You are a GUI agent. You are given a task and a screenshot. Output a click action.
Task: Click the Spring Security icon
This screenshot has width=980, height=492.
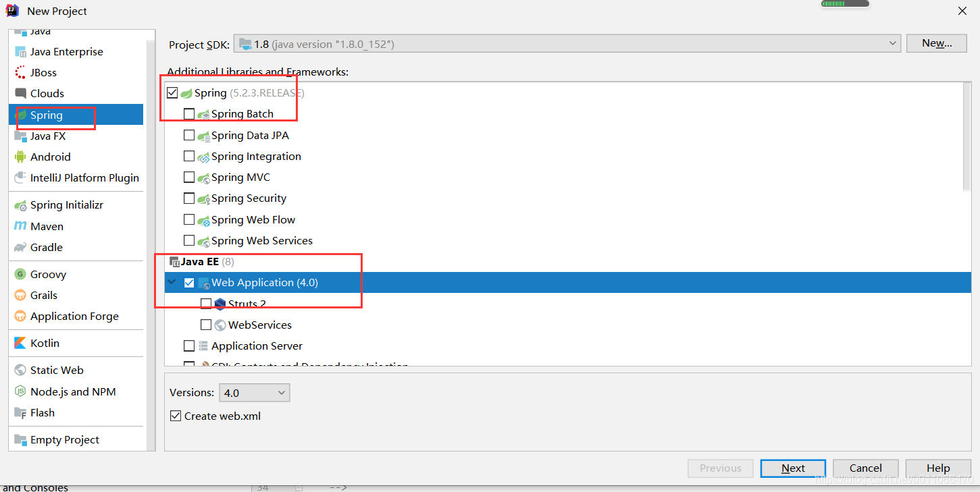coord(203,198)
